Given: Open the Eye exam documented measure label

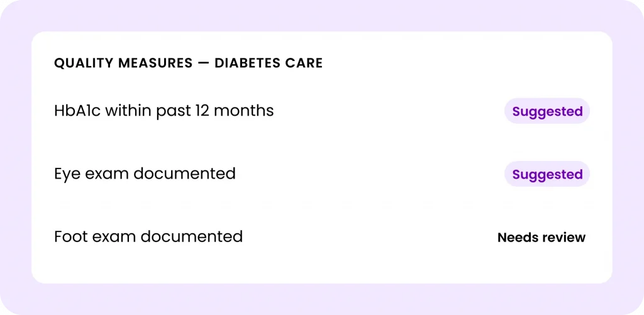Looking at the screenshot, I should click(145, 174).
